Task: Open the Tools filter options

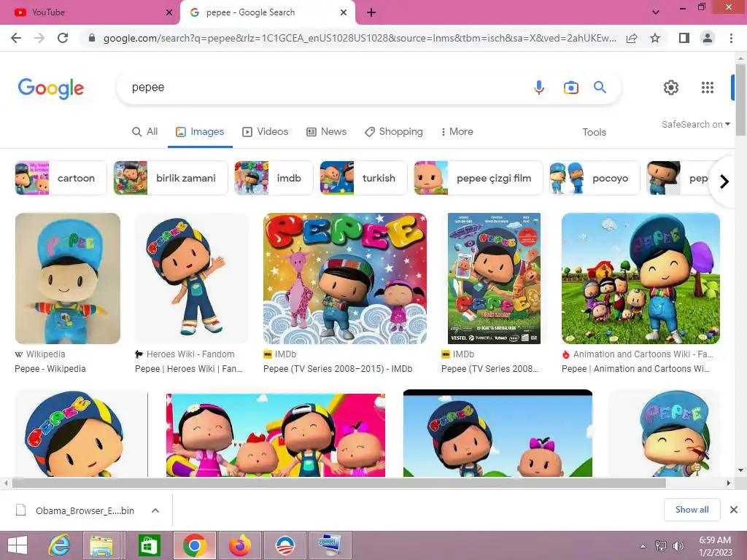Action: [x=594, y=132]
